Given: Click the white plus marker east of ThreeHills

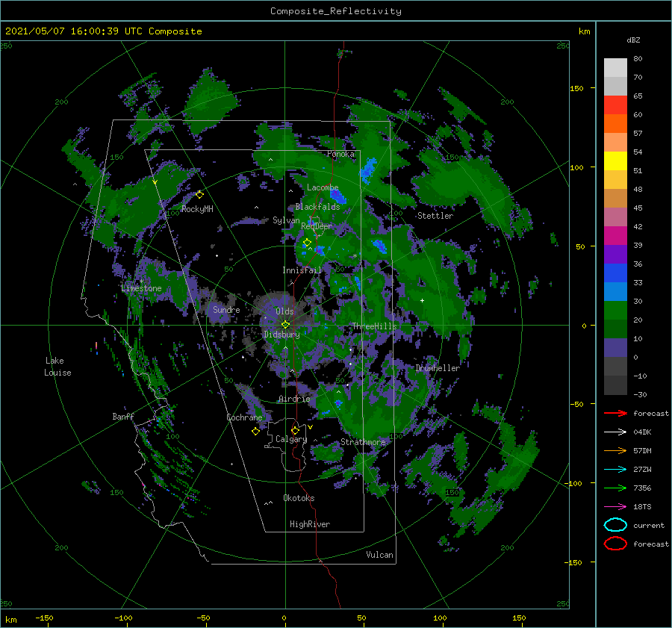Looking at the screenshot, I should click(x=422, y=300).
